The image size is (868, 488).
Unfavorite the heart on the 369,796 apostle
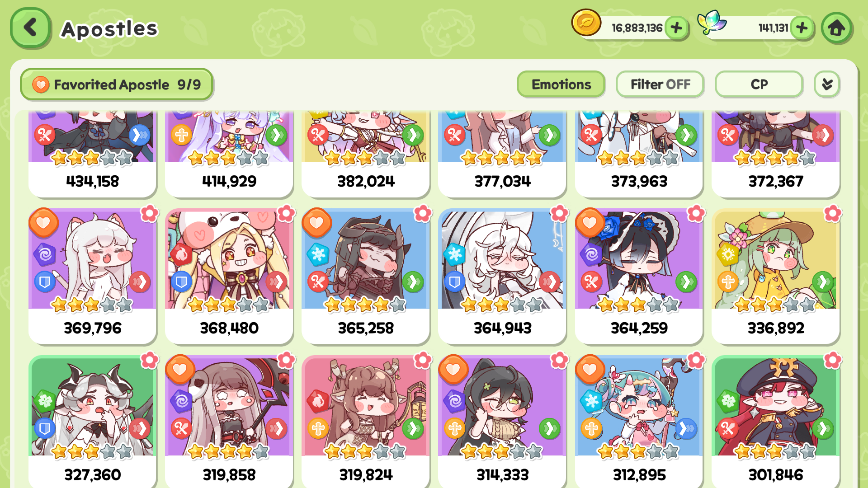click(43, 222)
